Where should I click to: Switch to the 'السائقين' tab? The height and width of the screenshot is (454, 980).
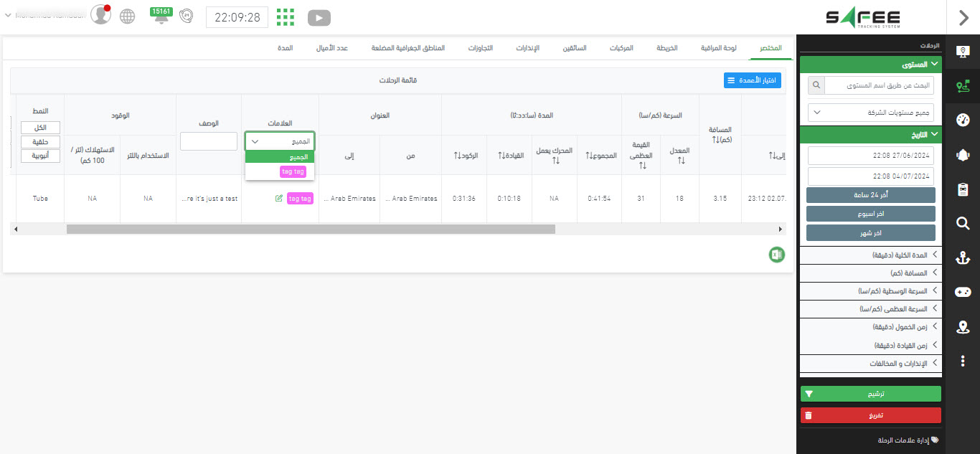tap(574, 48)
